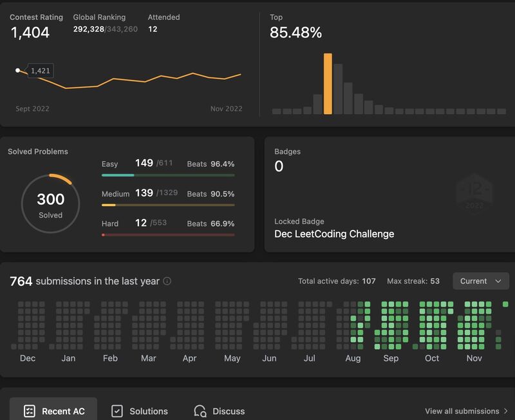Click the Medium problems progress bar

pyautogui.click(x=168, y=205)
